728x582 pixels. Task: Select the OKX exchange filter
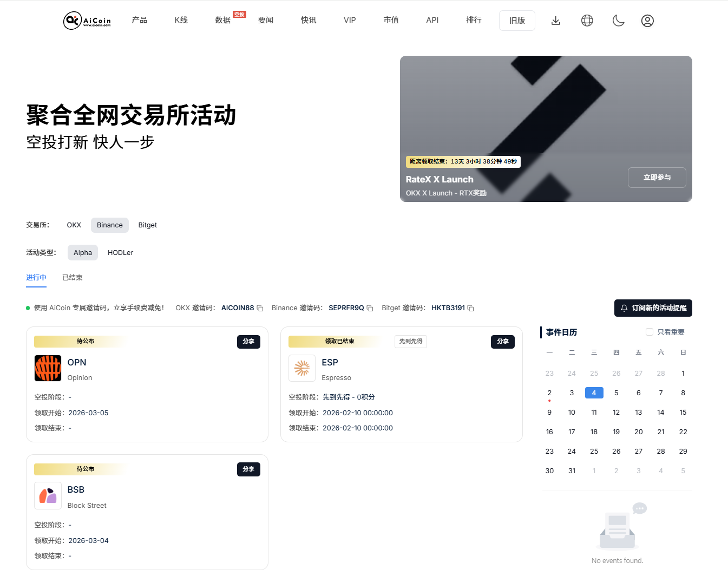[74, 225]
